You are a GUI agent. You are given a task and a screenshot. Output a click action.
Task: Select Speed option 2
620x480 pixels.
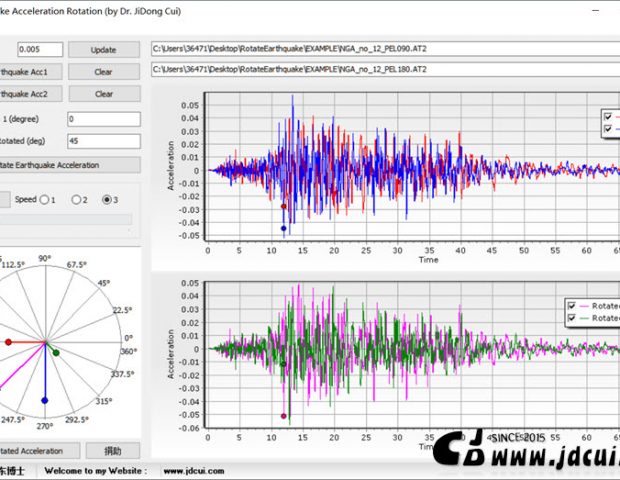[78, 199]
